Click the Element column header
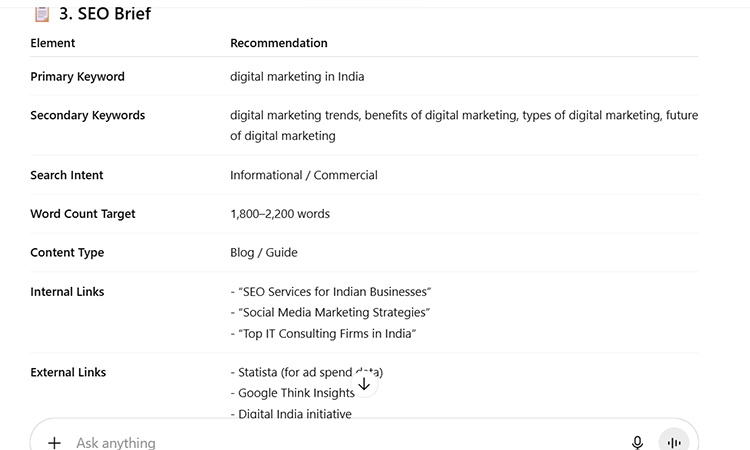This screenshot has width=750, height=450. coord(53,43)
